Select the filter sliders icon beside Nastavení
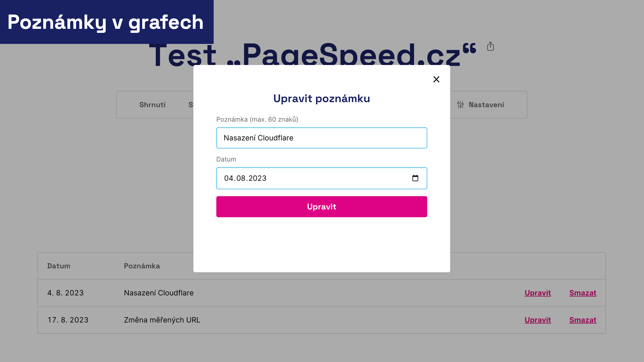The height and width of the screenshot is (362, 644). (460, 105)
